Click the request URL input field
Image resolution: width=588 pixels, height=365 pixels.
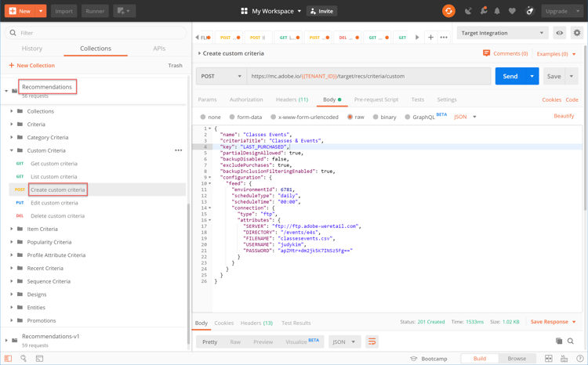point(368,76)
